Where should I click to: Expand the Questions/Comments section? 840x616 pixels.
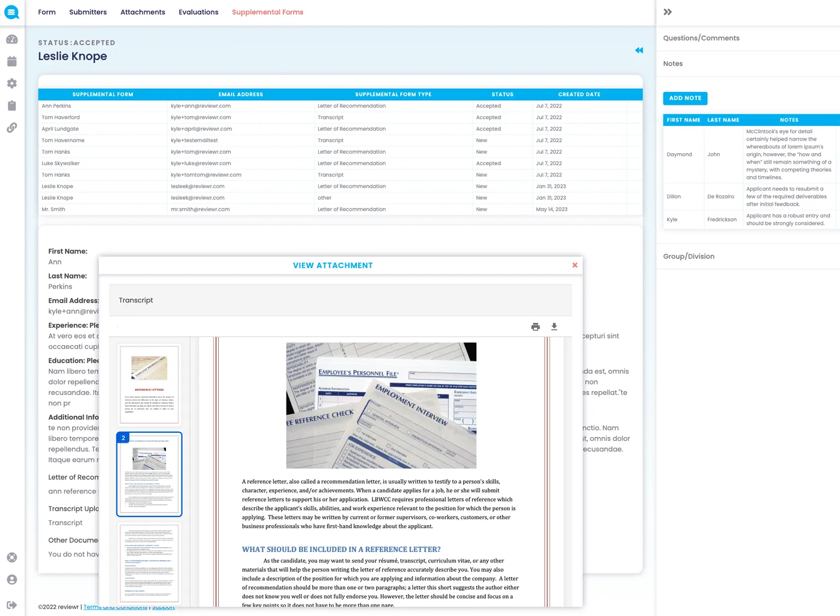pyautogui.click(x=701, y=38)
